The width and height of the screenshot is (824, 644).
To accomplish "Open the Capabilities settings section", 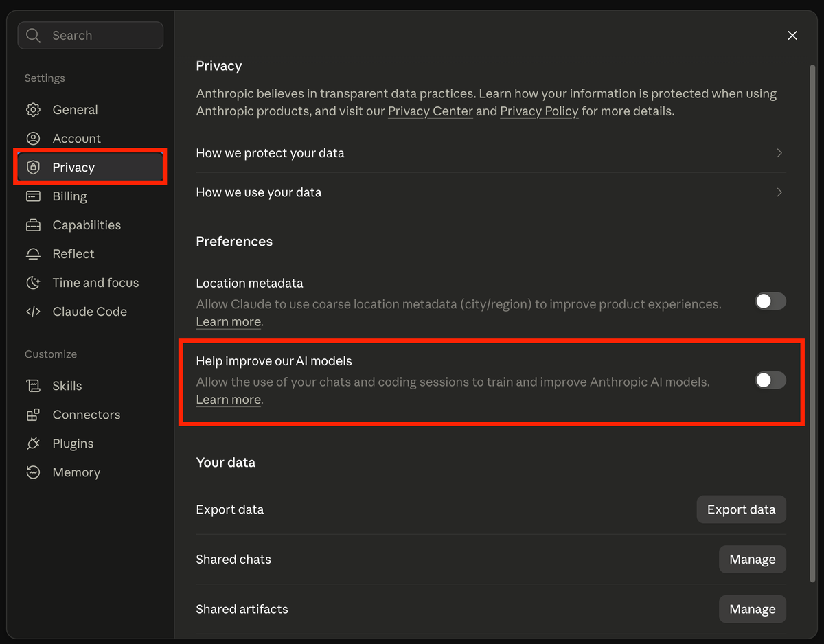I will click(x=91, y=225).
